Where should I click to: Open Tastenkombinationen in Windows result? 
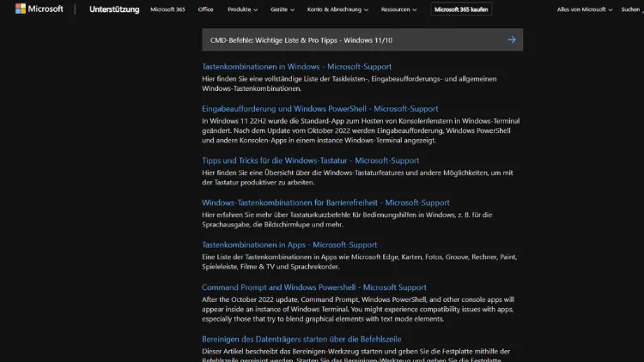296,67
